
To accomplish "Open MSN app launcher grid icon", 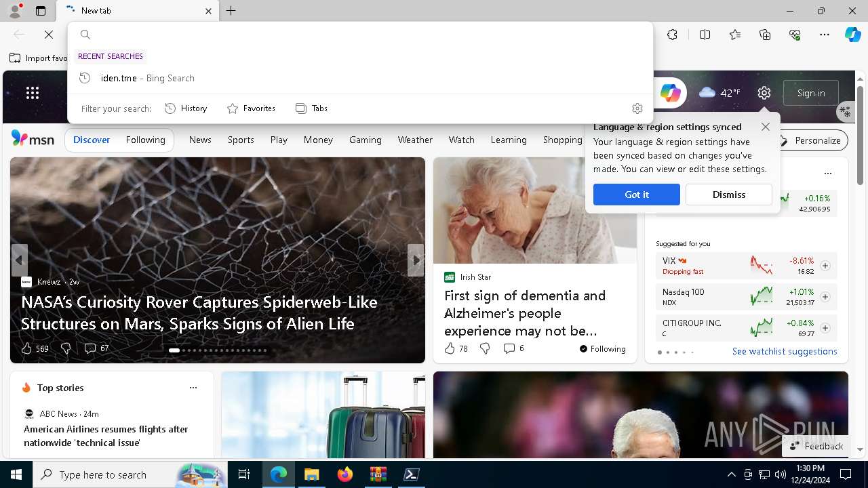I will (x=33, y=93).
